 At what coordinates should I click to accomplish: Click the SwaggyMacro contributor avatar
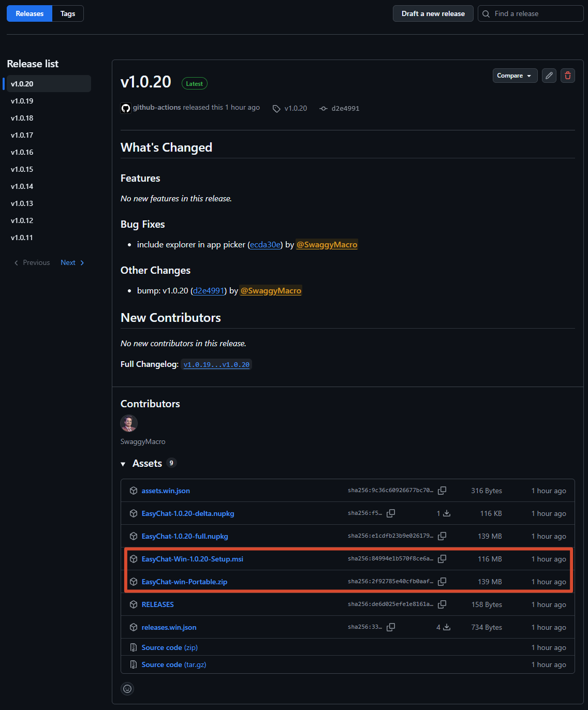pyautogui.click(x=129, y=423)
